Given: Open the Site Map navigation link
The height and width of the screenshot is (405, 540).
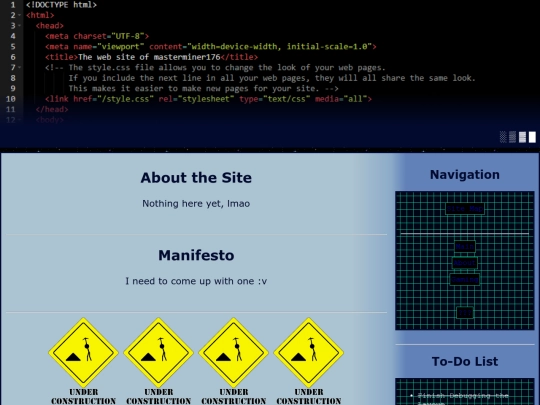Looking at the screenshot, I should 465,209.
